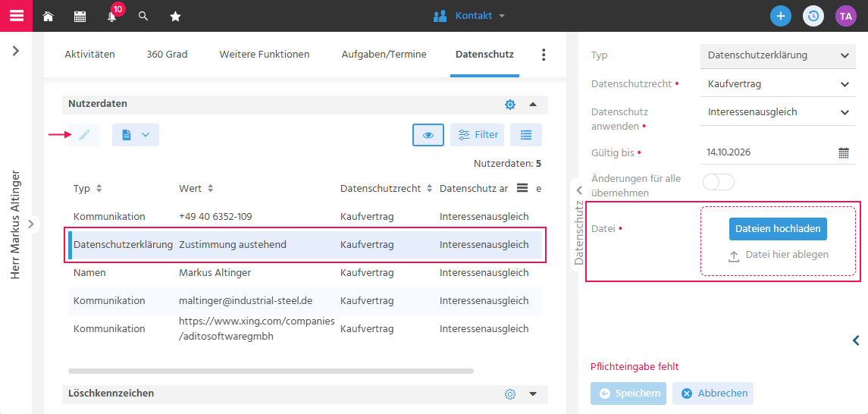The image size is (868, 414).
Task: Collapse the Datenschutz side panel arrow
Action: point(579,190)
